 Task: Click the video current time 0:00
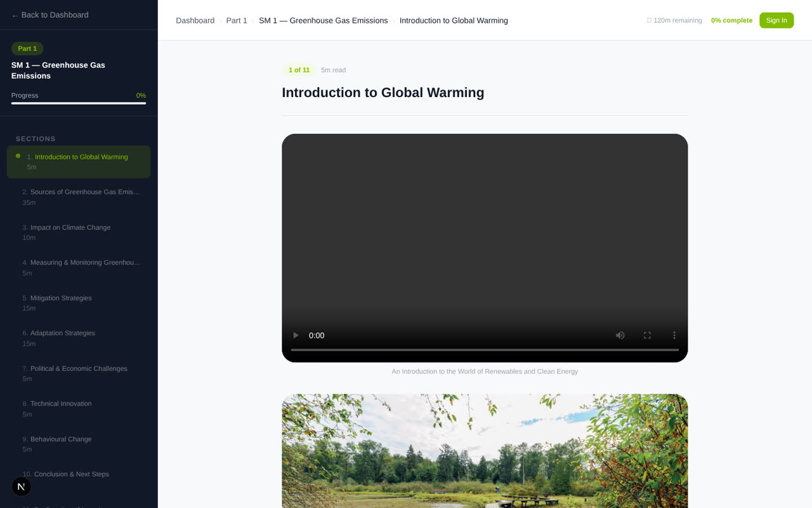[x=317, y=335]
